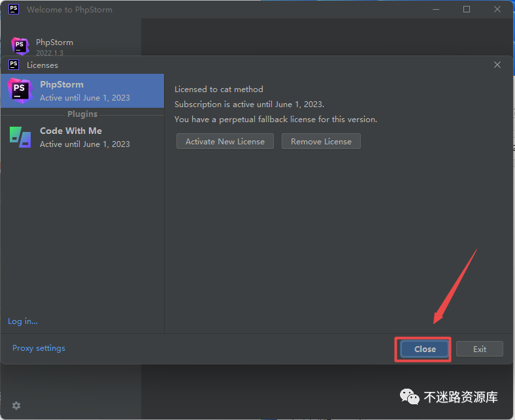Click PhpStorm logo in Welcome window sidebar
The image size is (515, 420).
20,46
